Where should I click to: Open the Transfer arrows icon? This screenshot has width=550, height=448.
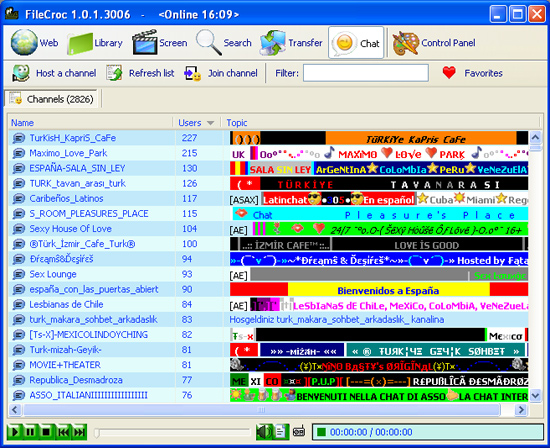(x=273, y=43)
